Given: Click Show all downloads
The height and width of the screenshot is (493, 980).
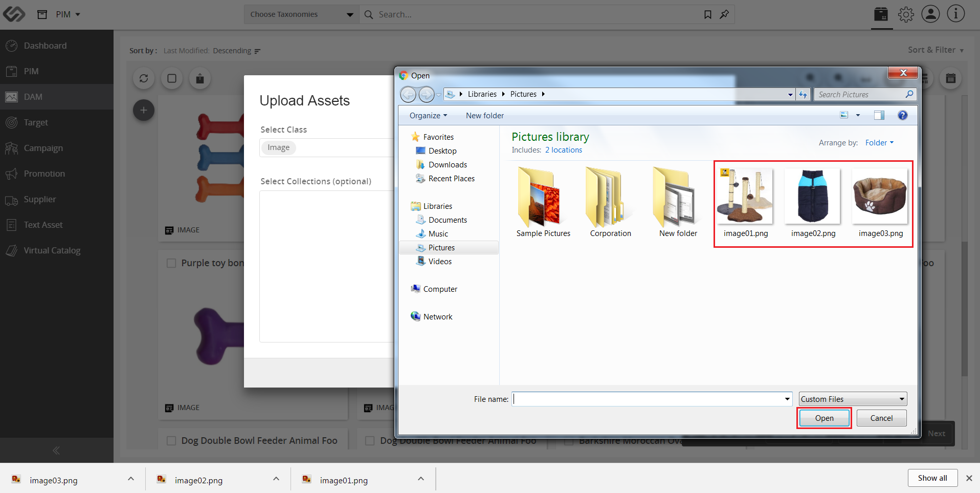Looking at the screenshot, I should pyautogui.click(x=932, y=478).
